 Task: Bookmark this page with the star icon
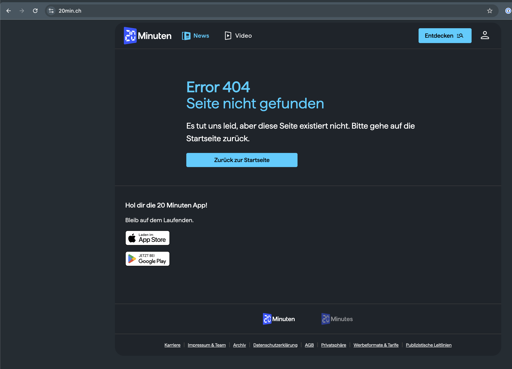(x=489, y=11)
